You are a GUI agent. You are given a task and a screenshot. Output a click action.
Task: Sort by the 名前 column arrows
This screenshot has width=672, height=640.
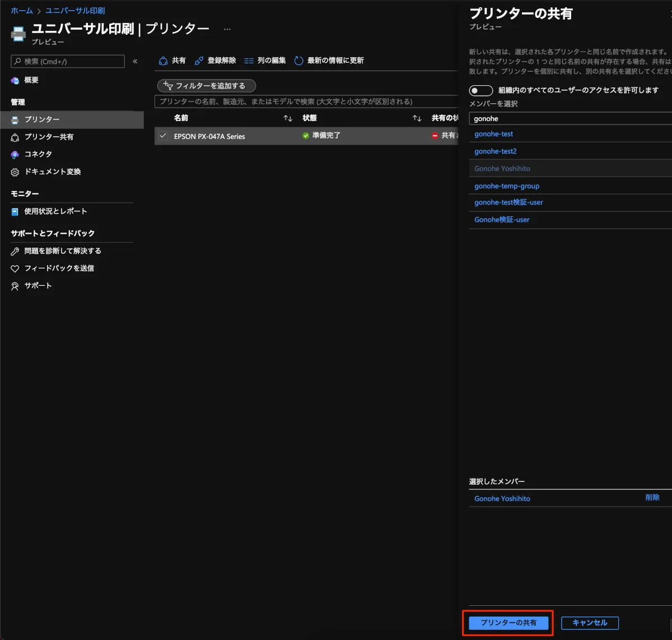288,118
